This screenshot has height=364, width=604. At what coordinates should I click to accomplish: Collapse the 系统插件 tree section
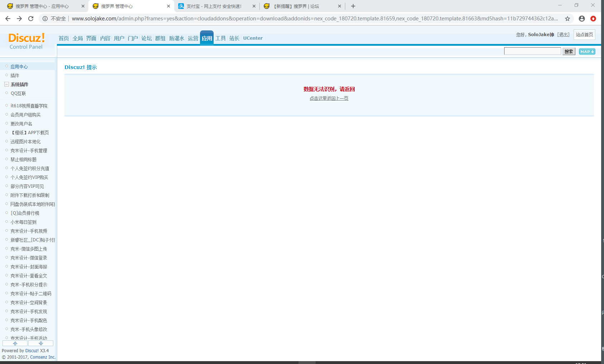point(6,84)
